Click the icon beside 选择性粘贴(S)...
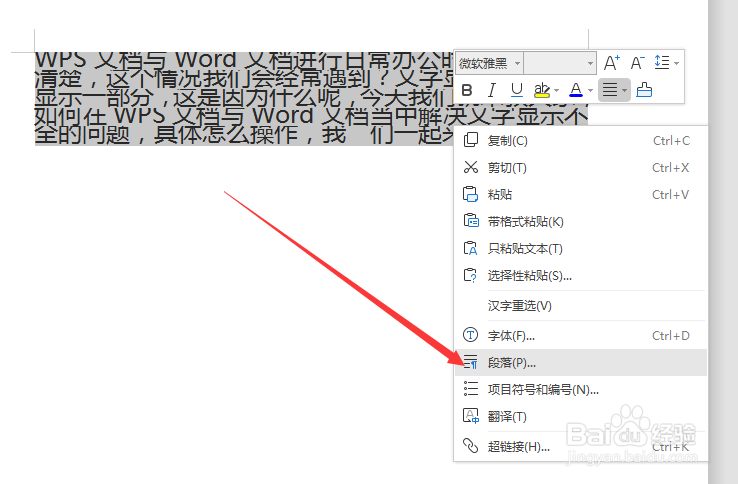738x484 pixels. 471,275
